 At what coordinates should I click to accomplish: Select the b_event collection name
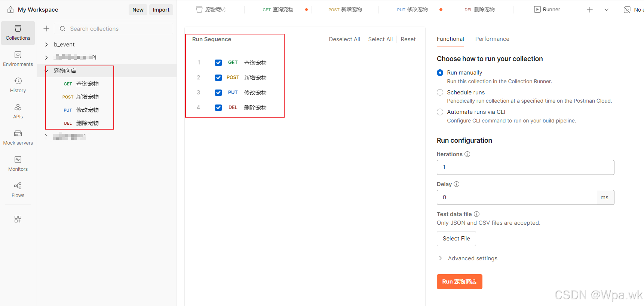(64, 45)
